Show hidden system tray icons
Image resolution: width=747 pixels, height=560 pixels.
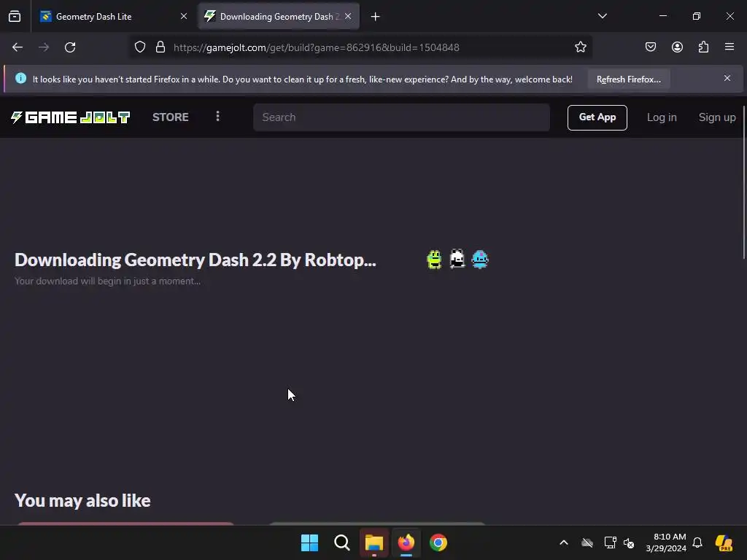coord(564,542)
